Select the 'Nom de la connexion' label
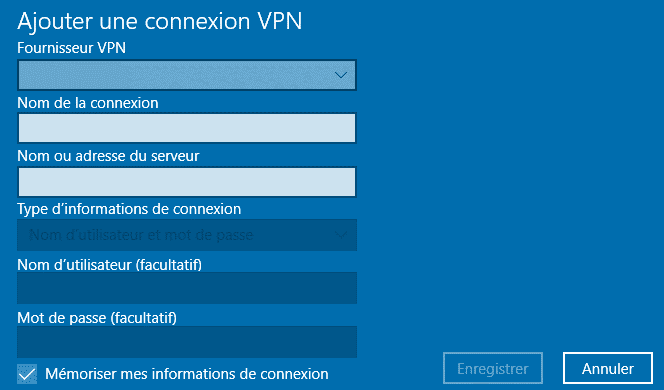Screen dimensions: 664x390 tap(88, 103)
